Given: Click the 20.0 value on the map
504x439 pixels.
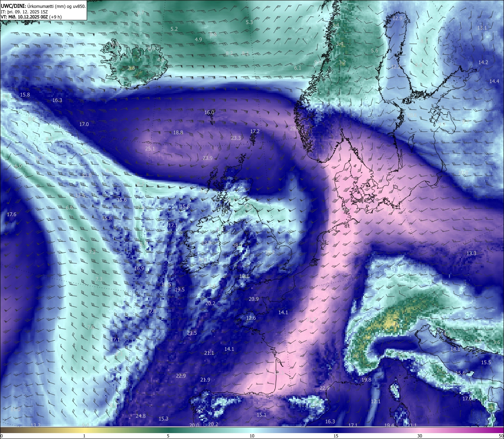Looking at the screenshot, I should pos(194,425).
